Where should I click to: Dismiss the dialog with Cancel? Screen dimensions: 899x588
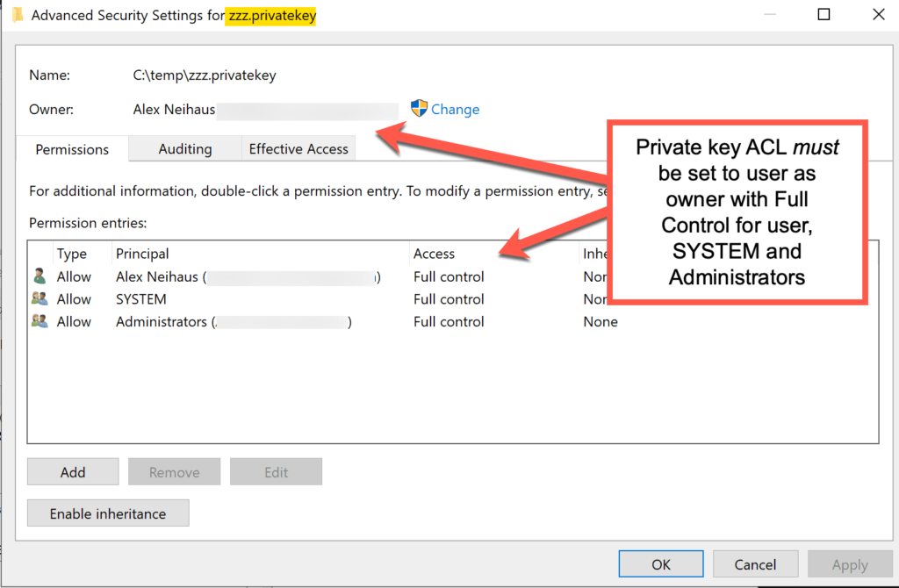[x=755, y=563]
